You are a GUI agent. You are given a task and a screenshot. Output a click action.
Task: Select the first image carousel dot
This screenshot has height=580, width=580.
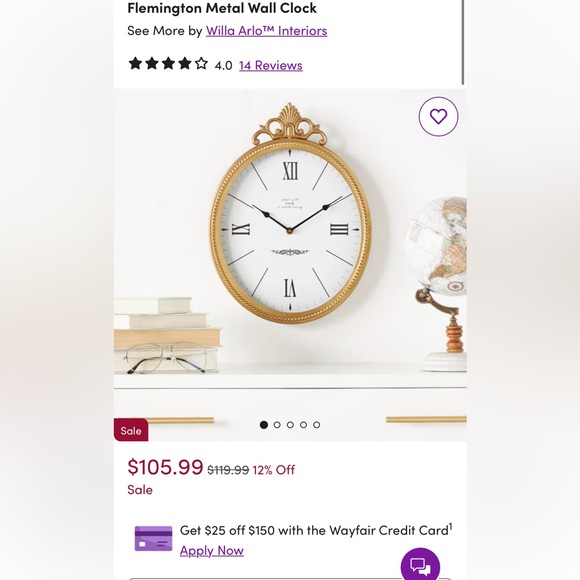pos(264,425)
